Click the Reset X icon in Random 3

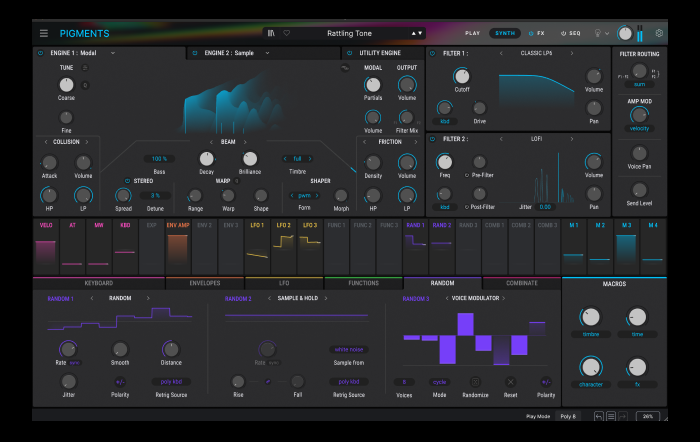[511, 382]
